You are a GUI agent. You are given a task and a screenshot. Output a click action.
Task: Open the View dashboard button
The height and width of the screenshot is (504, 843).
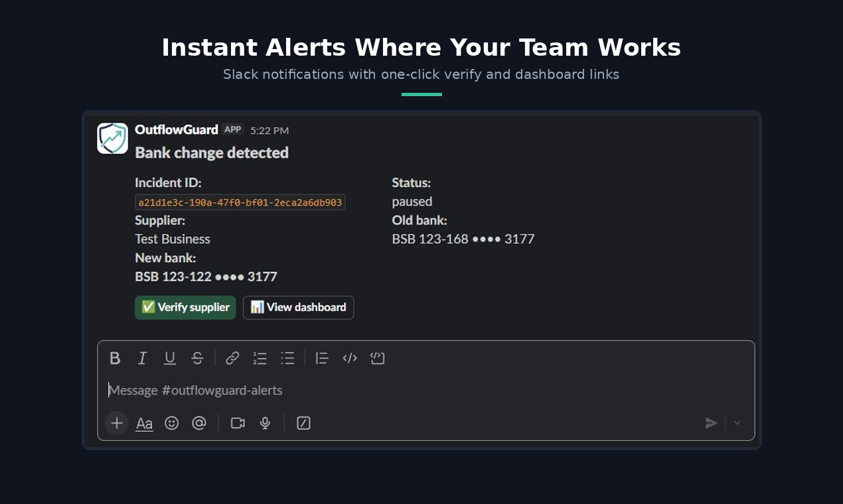pos(299,308)
